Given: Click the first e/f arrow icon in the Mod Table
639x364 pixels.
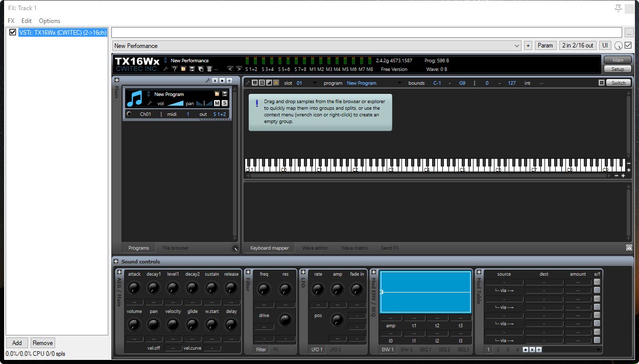Looking at the screenshot, I should 597,282.
